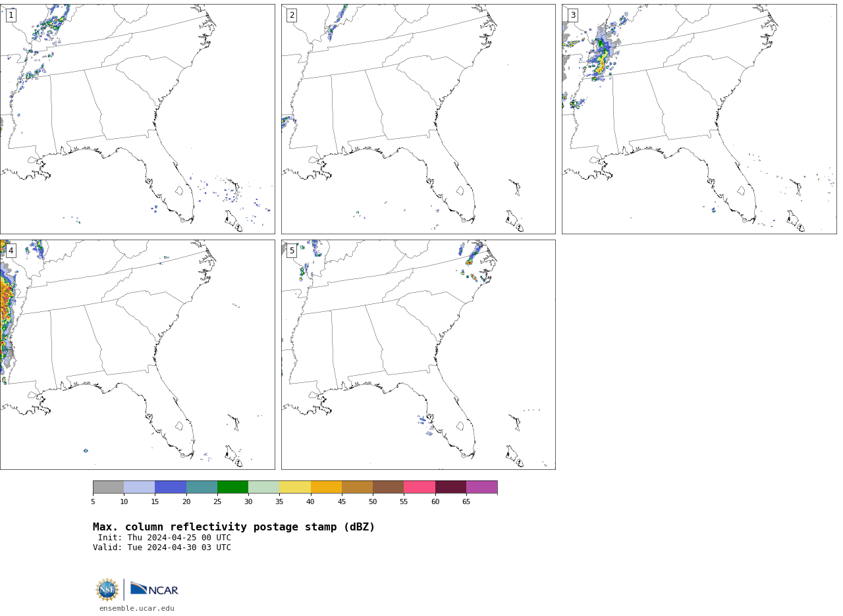Screen dimensions: 843x616
Task: Select the purple 65+ dBZ swatch
Action: pyautogui.click(x=481, y=487)
